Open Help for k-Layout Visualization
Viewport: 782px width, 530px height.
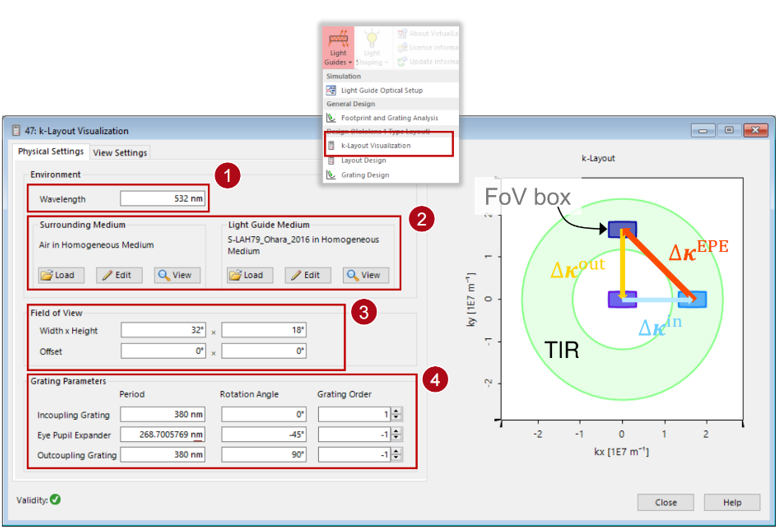pyautogui.click(x=732, y=503)
